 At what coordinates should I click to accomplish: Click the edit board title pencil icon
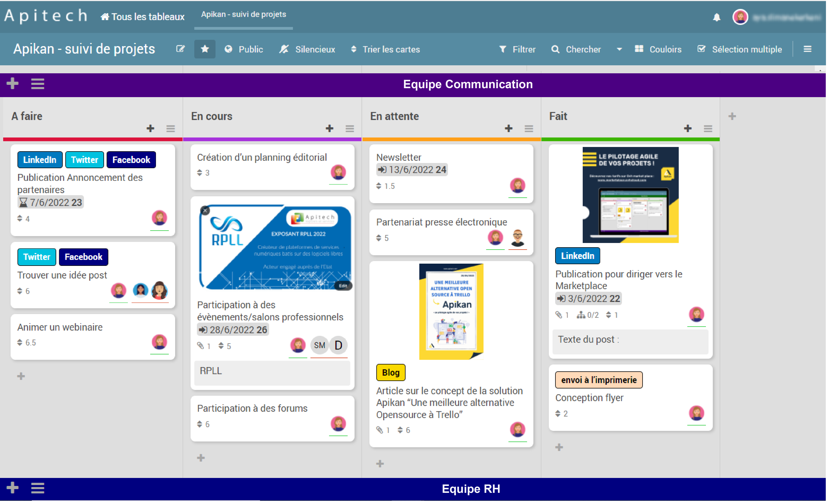pos(181,49)
